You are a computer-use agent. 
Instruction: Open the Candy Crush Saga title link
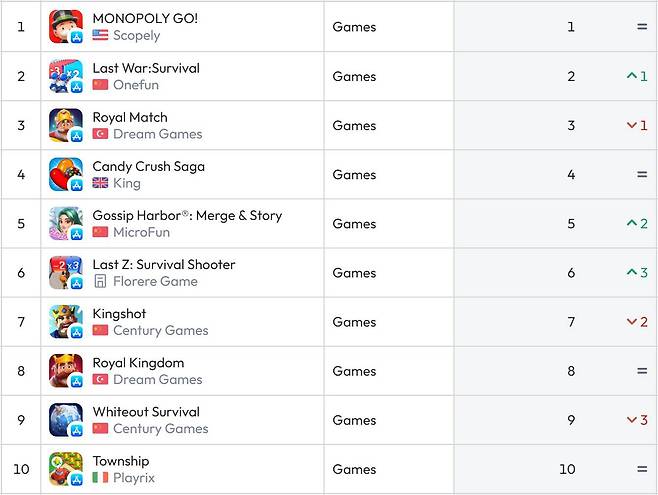coord(148,166)
